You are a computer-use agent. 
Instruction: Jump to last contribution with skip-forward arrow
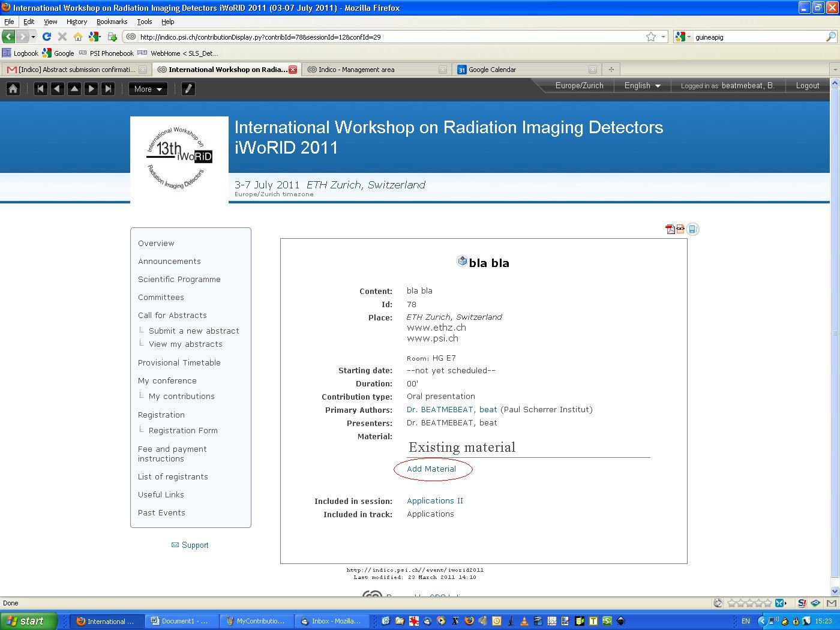108,89
